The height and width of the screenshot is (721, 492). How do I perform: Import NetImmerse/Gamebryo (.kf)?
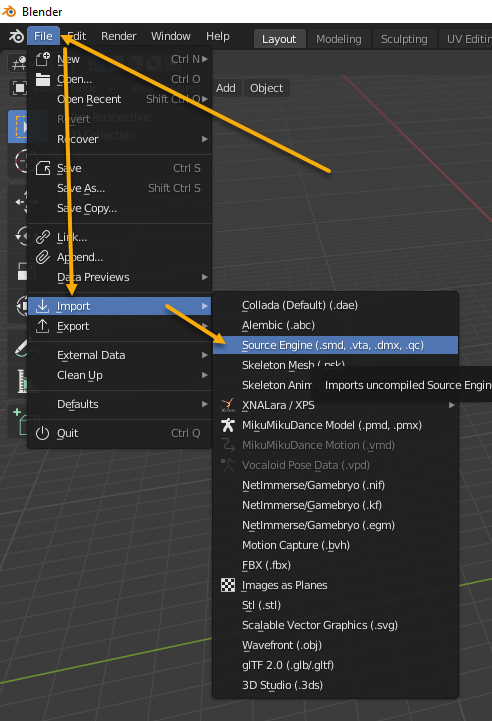336,505
